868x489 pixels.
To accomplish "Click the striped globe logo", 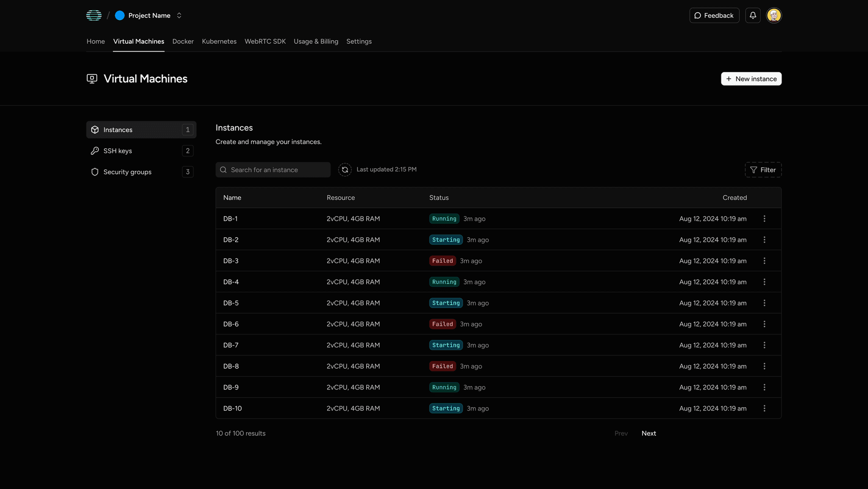I will [94, 15].
